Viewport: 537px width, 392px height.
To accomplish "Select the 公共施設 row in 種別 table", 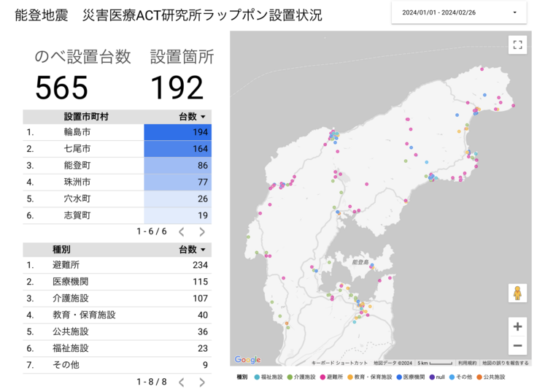I will click(117, 331).
